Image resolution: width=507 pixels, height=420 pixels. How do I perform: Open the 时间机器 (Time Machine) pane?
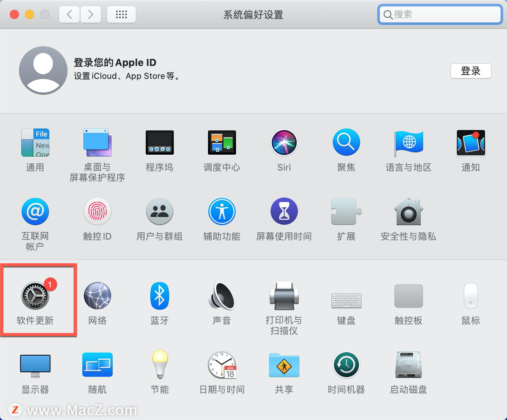click(346, 371)
